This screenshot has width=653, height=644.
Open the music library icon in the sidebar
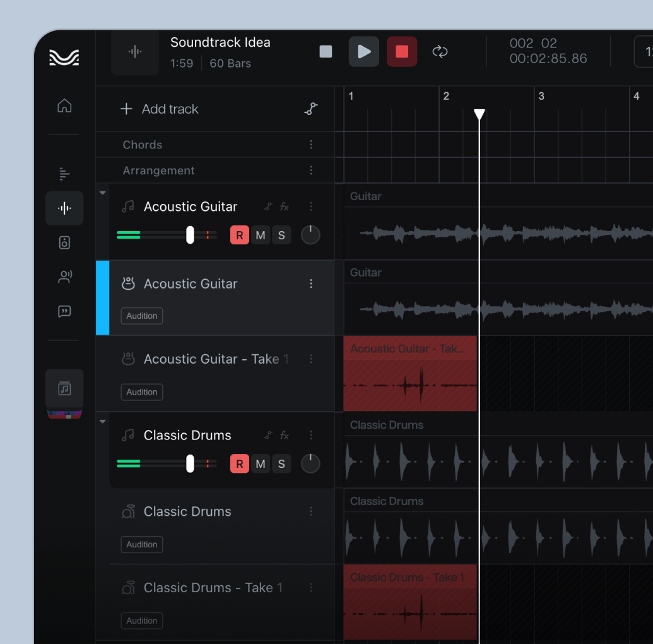coord(64,388)
